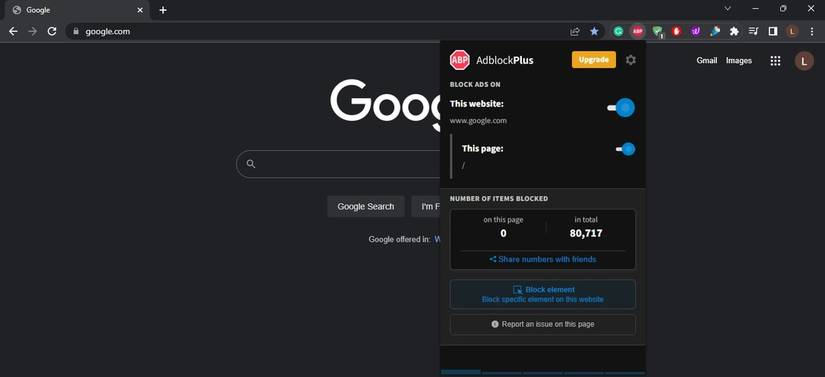
Task: Click the www.google.com text in popup
Action: (x=478, y=121)
